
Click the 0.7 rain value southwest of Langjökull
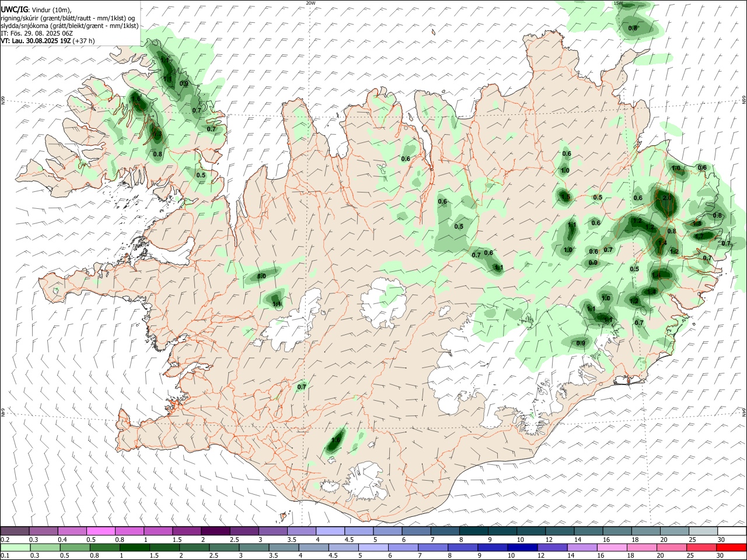coord(302,387)
